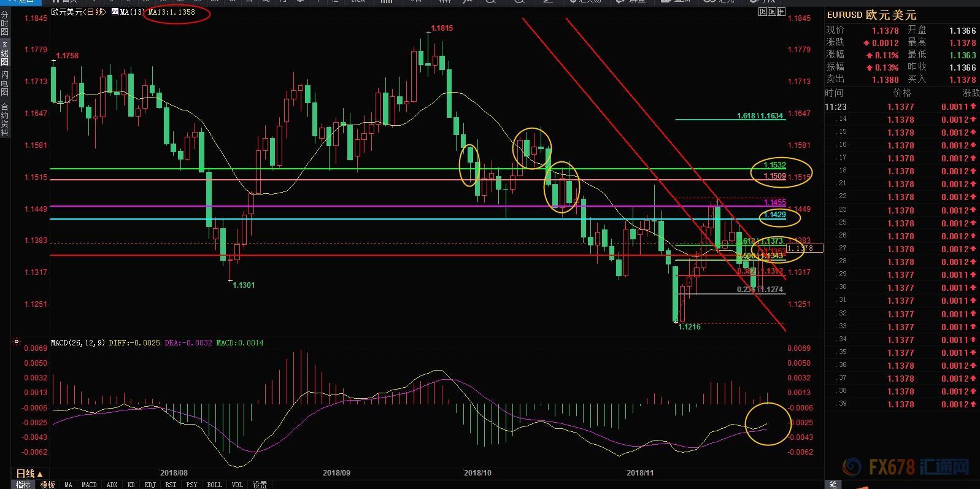
Task: Open the 闪电图 side tab
Action: (5, 83)
